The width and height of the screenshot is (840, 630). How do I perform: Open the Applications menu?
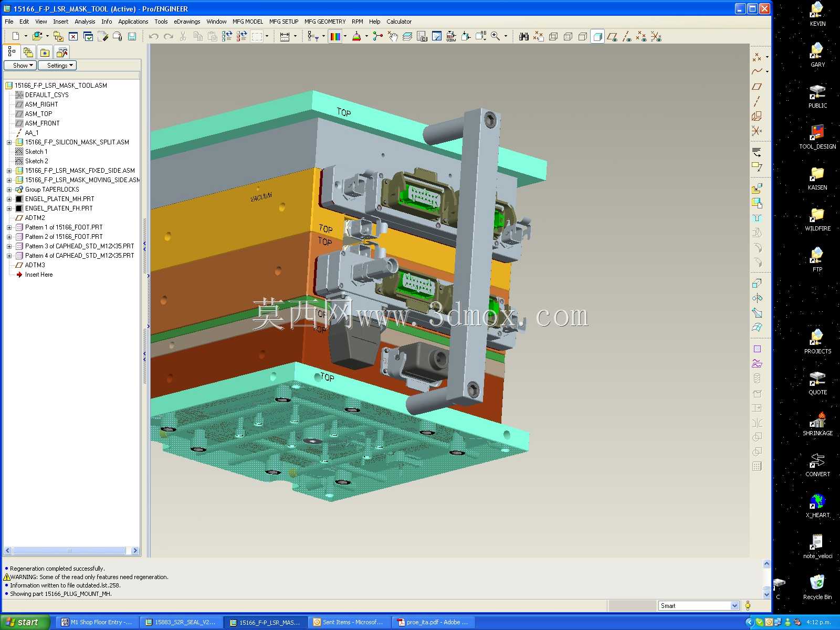point(133,22)
